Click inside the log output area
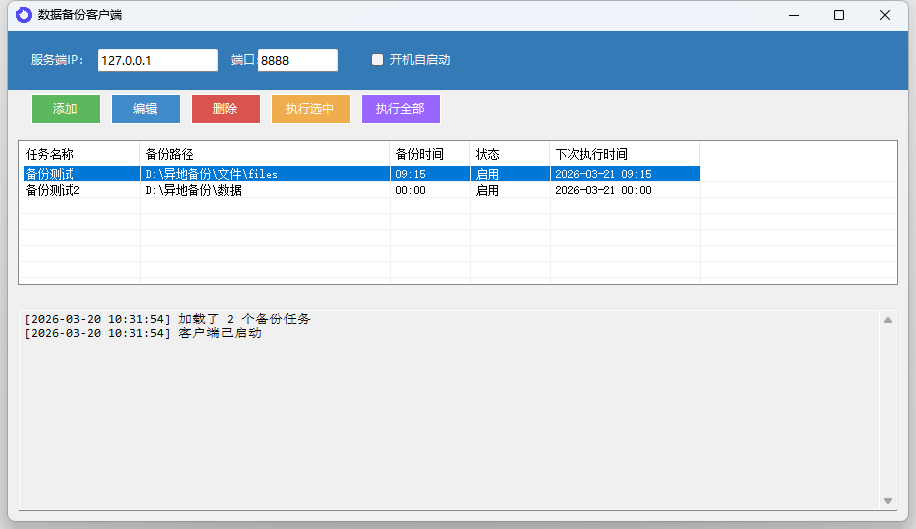Image resolution: width=916 pixels, height=529 pixels. pos(450,420)
